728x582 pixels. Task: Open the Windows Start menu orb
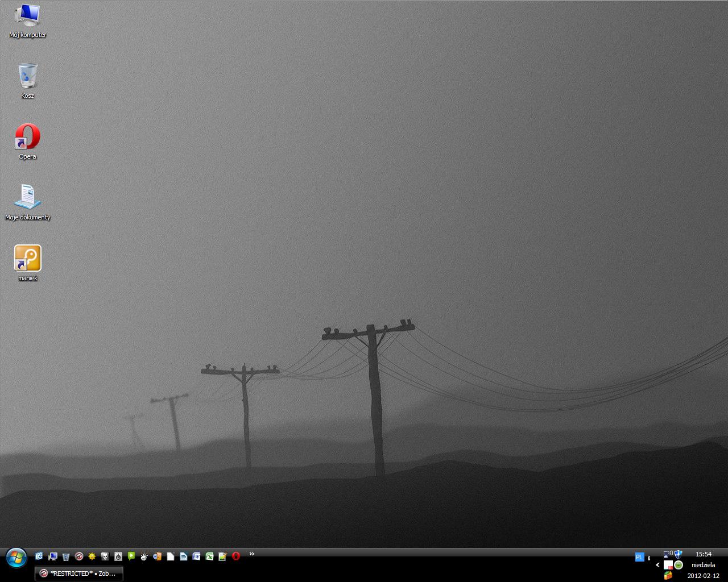16,558
